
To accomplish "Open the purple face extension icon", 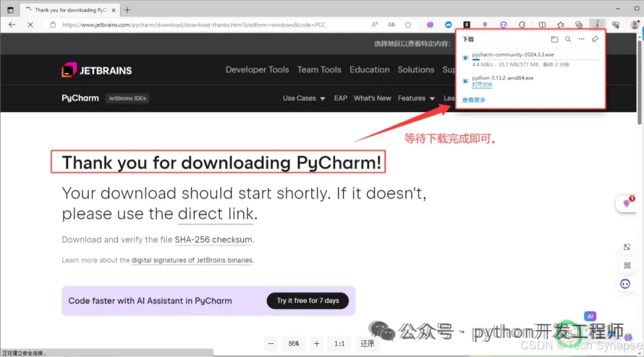I will 503,24.
